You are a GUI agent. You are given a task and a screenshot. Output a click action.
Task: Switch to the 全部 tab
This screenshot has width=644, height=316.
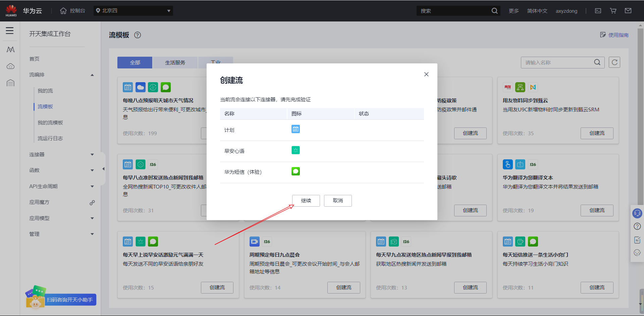(135, 63)
